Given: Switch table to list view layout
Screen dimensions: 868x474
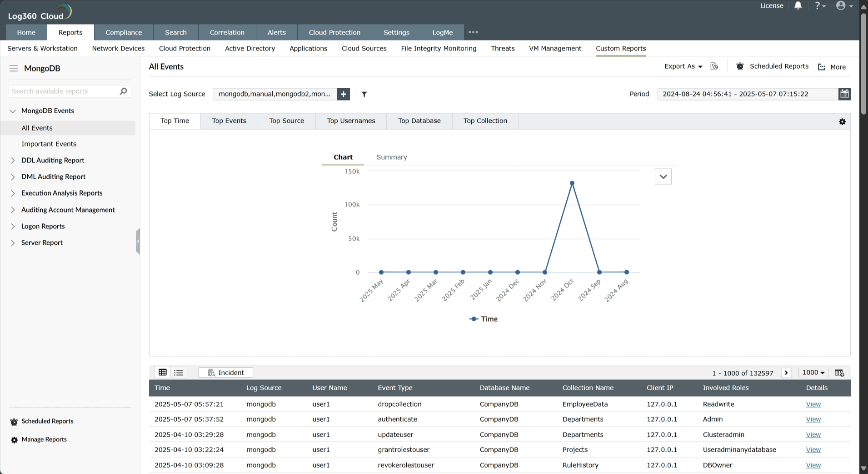Looking at the screenshot, I should tap(178, 372).
